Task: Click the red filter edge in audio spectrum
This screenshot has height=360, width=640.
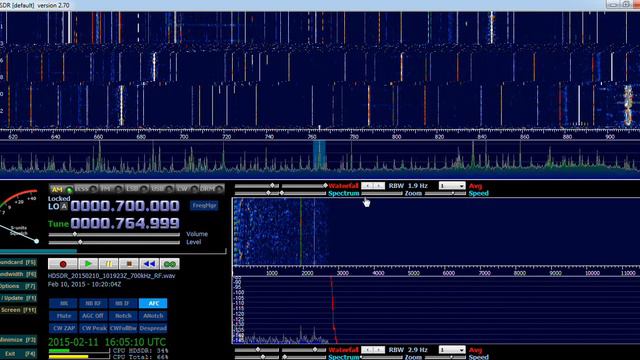Action: 333,310
